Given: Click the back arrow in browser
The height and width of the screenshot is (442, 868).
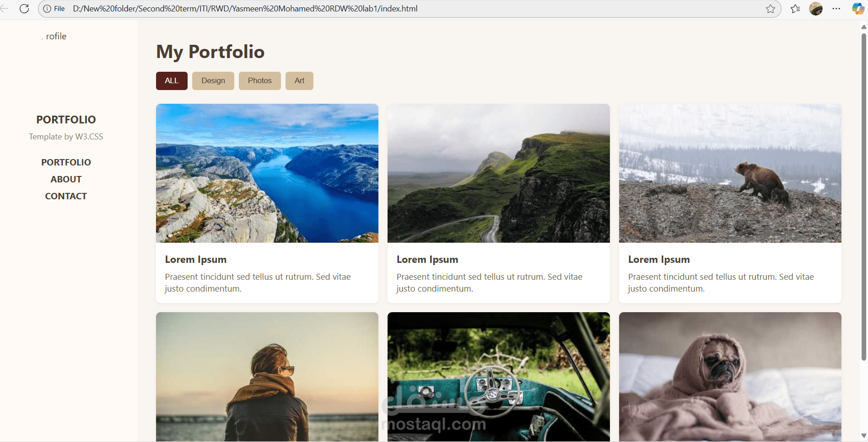Looking at the screenshot, I should [x=5, y=9].
